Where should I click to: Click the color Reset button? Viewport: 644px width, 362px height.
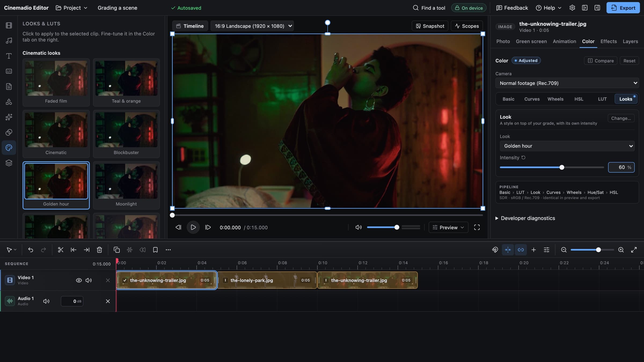(629, 61)
